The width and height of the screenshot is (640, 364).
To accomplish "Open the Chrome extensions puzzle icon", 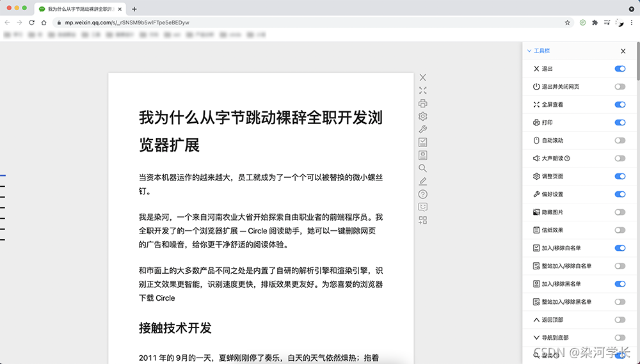I will [595, 23].
